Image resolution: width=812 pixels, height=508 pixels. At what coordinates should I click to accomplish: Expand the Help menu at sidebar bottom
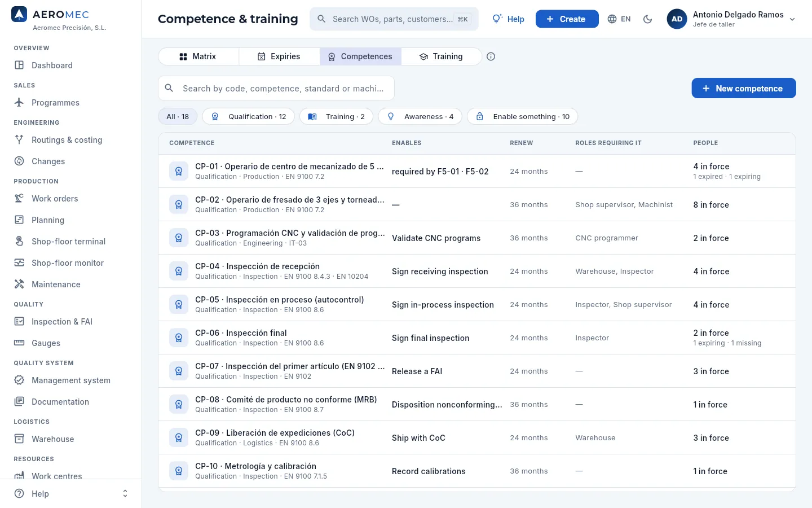click(x=71, y=493)
